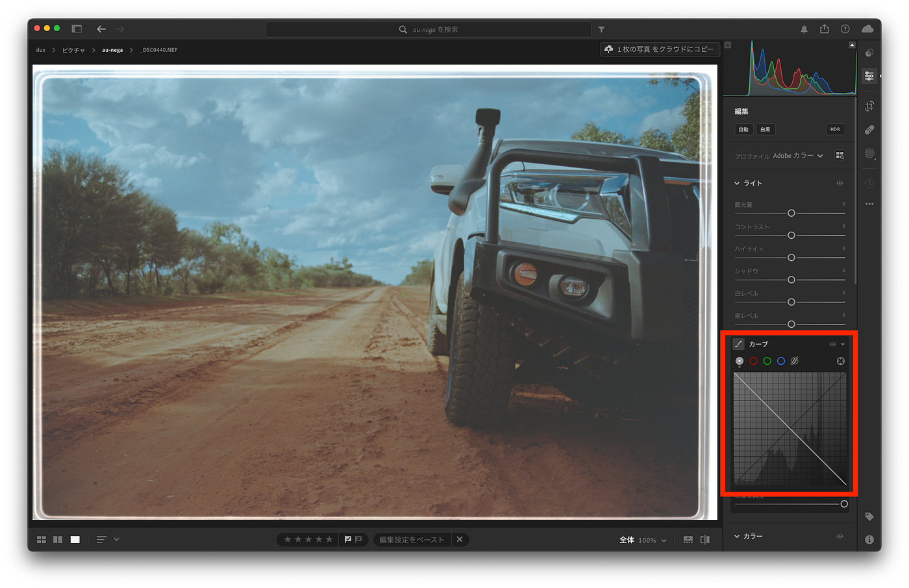Open the masking tool
909x588 pixels.
point(869,154)
